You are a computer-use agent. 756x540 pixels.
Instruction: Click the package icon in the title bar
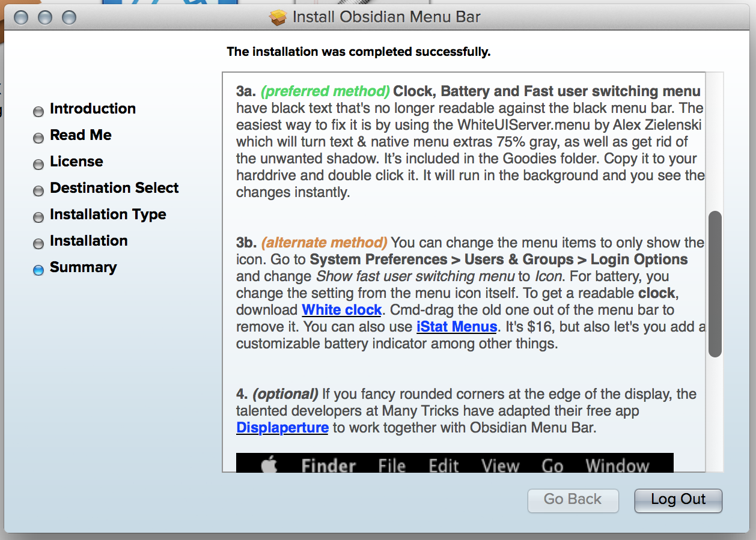click(x=278, y=17)
